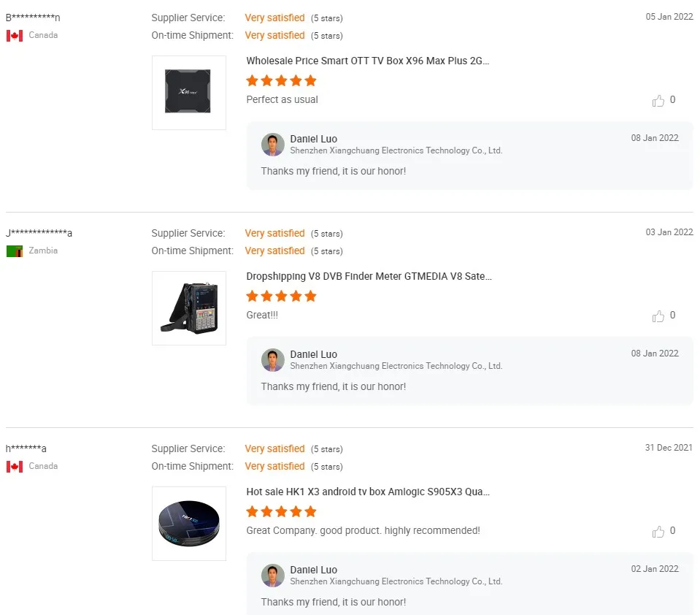Viewport: 700px width, 615px height.
Task: Click the Canada flag beside B**********n
Action: [x=15, y=36]
